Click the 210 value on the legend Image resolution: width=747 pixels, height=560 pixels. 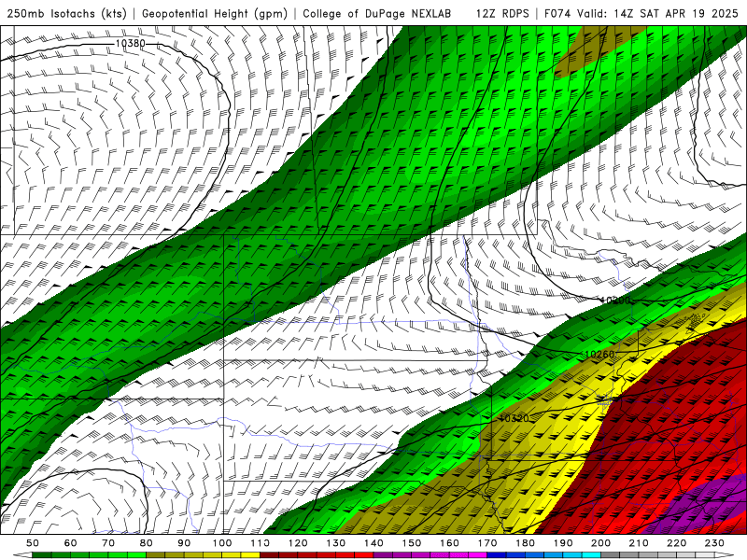coord(639,543)
